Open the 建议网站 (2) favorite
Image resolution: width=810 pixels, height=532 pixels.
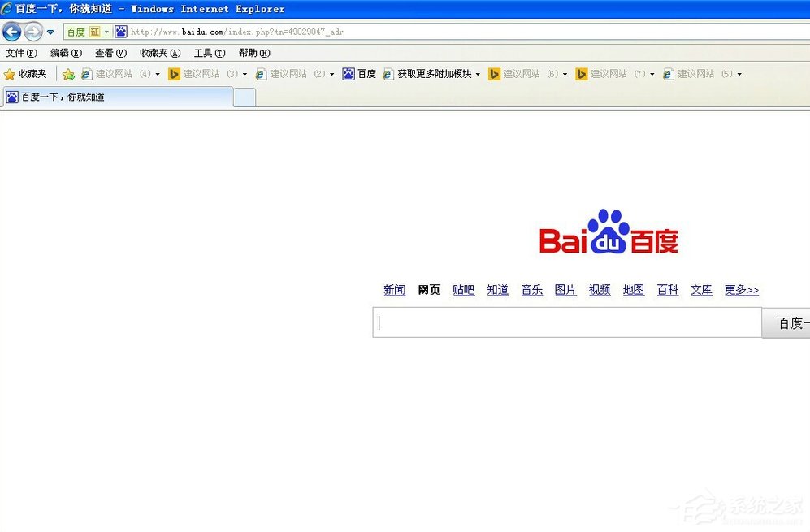click(290, 74)
